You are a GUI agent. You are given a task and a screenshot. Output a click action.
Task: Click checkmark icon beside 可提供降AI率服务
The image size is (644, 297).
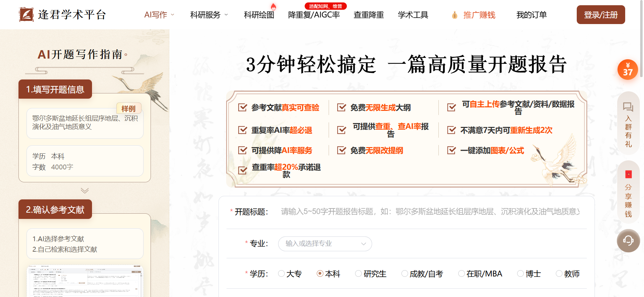(243, 150)
